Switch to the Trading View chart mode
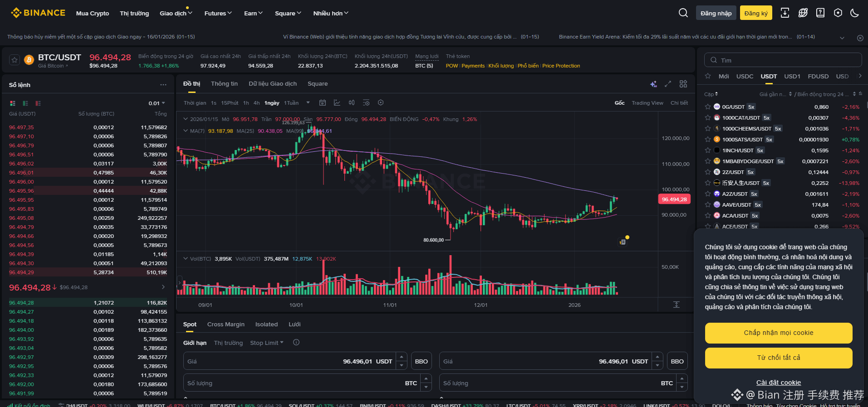 [x=647, y=103]
